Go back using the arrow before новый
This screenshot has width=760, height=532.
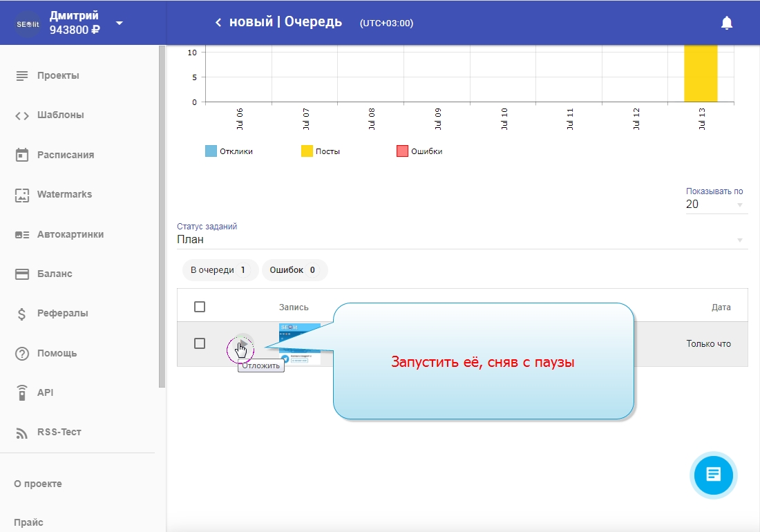click(218, 23)
